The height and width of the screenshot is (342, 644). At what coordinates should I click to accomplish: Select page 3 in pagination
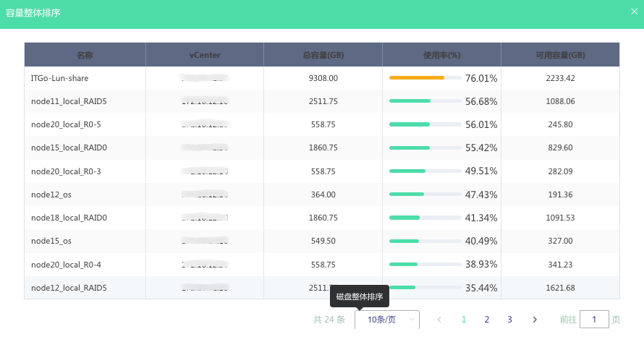[509, 320]
